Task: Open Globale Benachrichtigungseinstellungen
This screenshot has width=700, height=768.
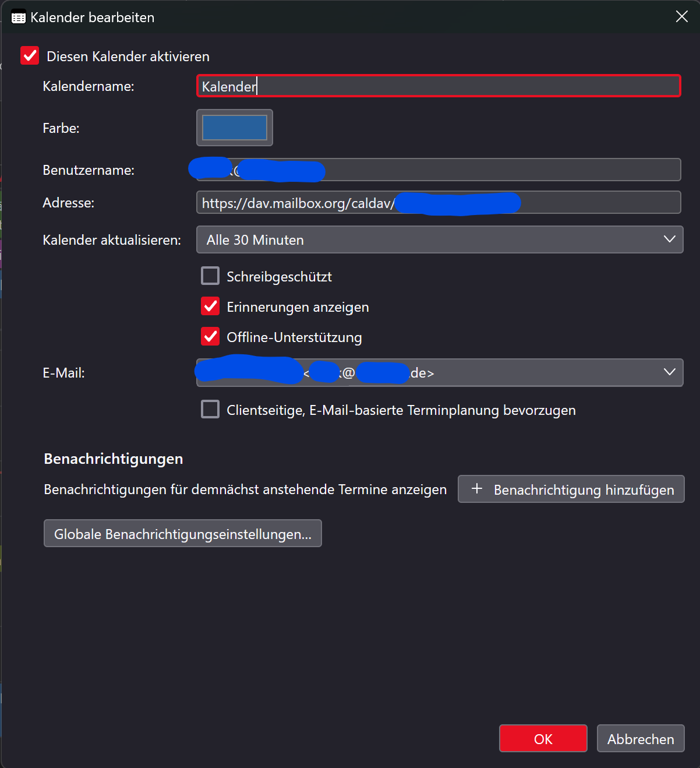Action: pyautogui.click(x=183, y=533)
